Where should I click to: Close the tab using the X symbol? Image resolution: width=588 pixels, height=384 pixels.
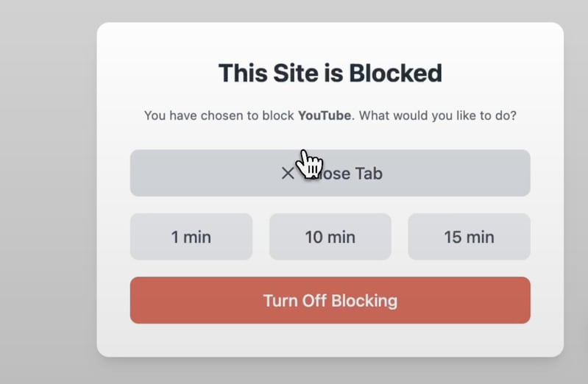[x=287, y=174]
